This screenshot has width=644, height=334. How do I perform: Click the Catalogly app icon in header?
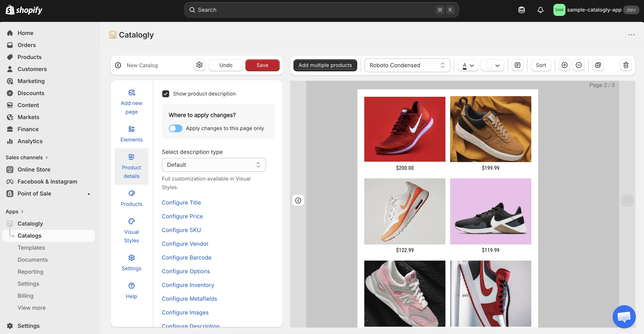click(113, 35)
